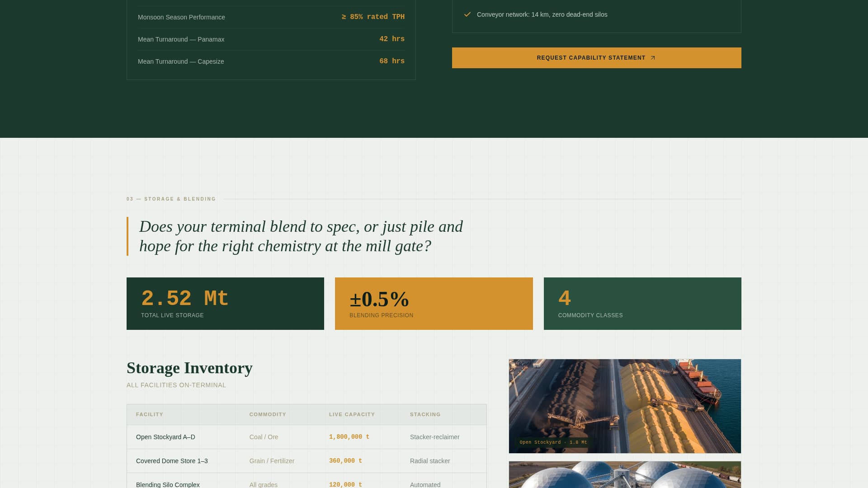
Task: Select the ±0.5% blending precision card
Action: click(x=434, y=303)
